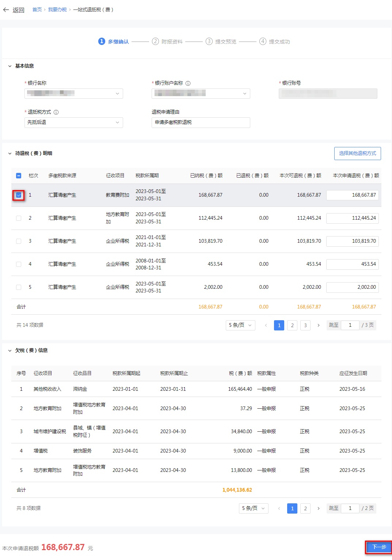
Task: Click step 2 附报资料 indicator
Action: point(156,42)
